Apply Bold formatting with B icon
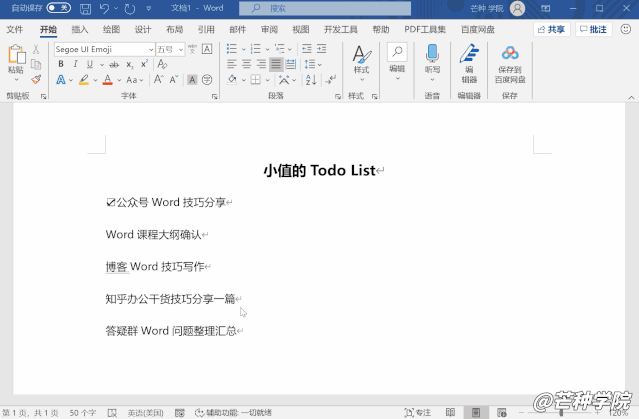The width and height of the screenshot is (639, 419). point(60,64)
